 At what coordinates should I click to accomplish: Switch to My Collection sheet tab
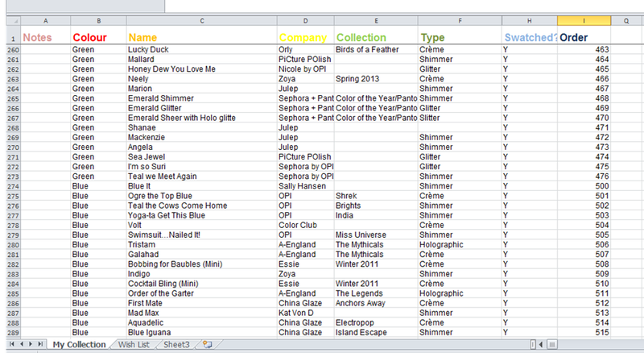(x=79, y=345)
